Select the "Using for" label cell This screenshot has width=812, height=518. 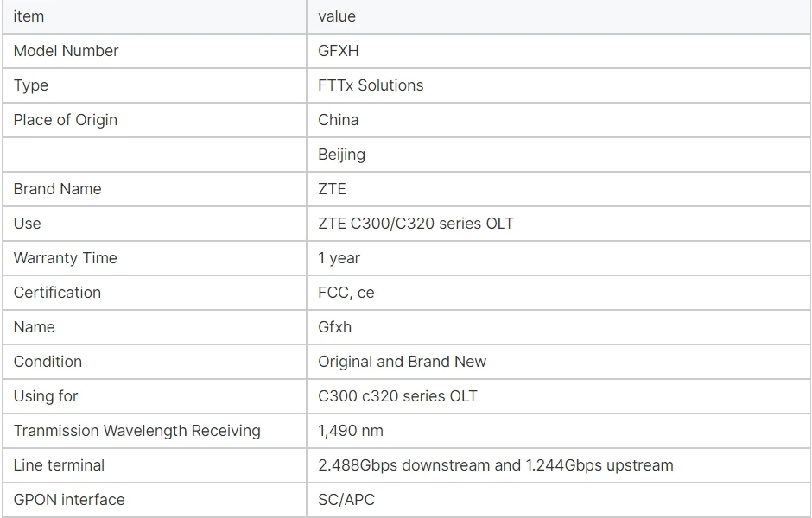coord(46,396)
